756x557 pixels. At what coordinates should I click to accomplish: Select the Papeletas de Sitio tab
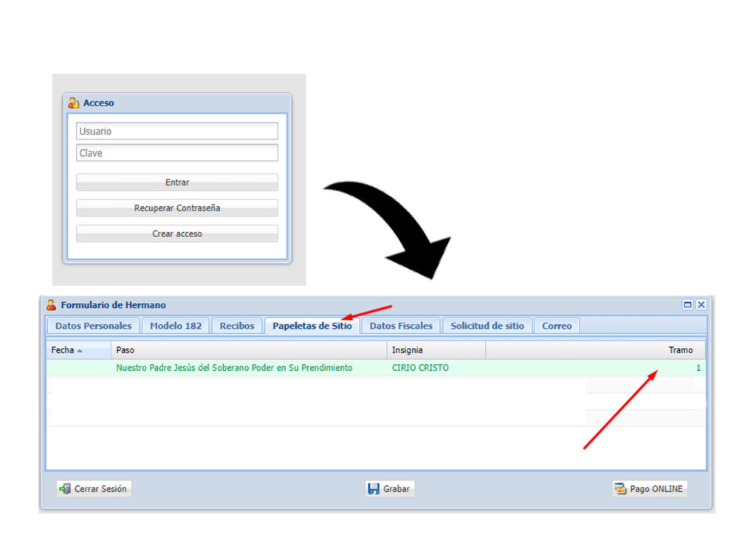click(312, 326)
